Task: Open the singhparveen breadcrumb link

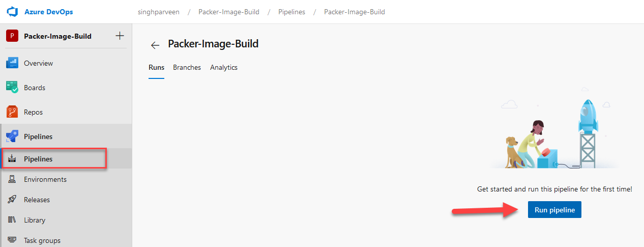Action: pos(159,12)
